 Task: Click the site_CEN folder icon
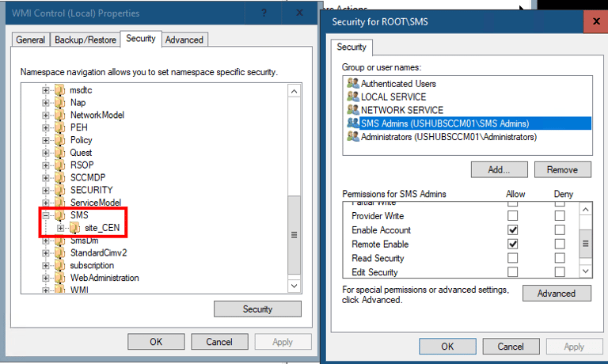coord(74,228)
